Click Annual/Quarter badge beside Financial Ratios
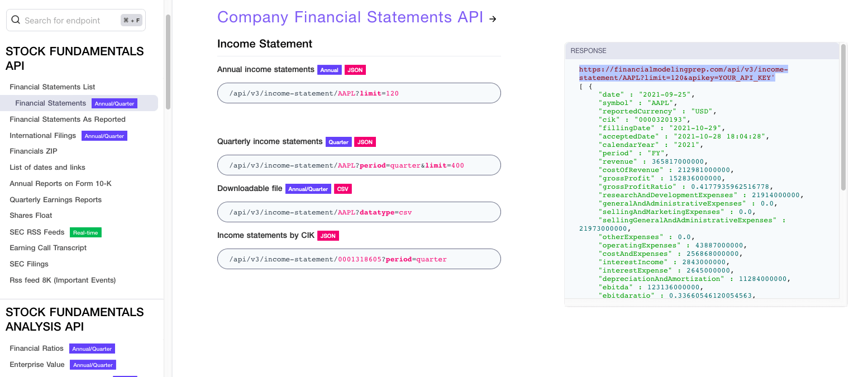The image size is (868, 377). pyautogui.click(x=92, y=349)
